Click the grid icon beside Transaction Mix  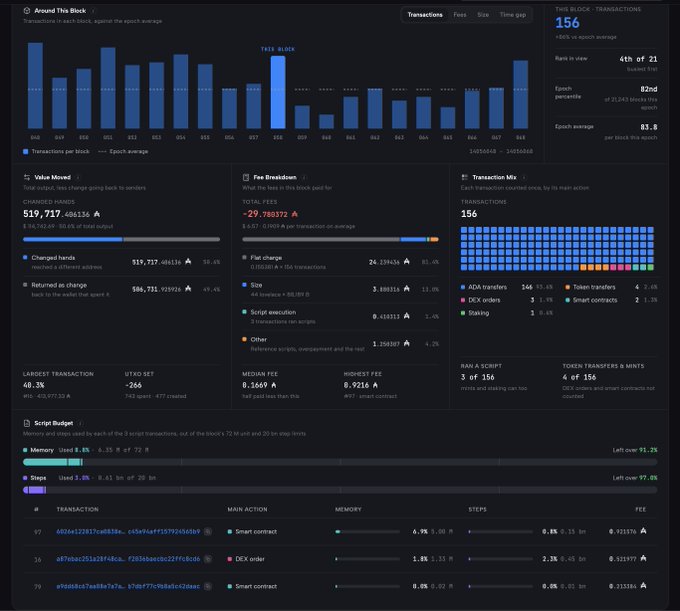click(464, 177)
